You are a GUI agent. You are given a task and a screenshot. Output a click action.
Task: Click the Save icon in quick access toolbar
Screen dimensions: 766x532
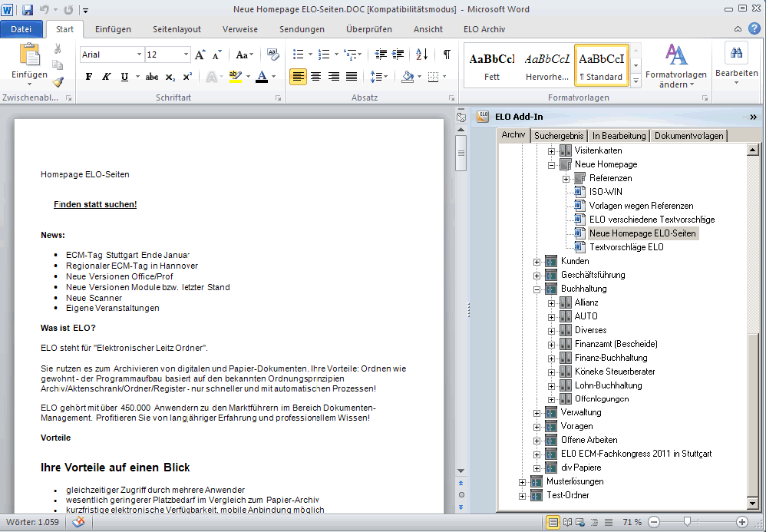(x=28, y=10)
